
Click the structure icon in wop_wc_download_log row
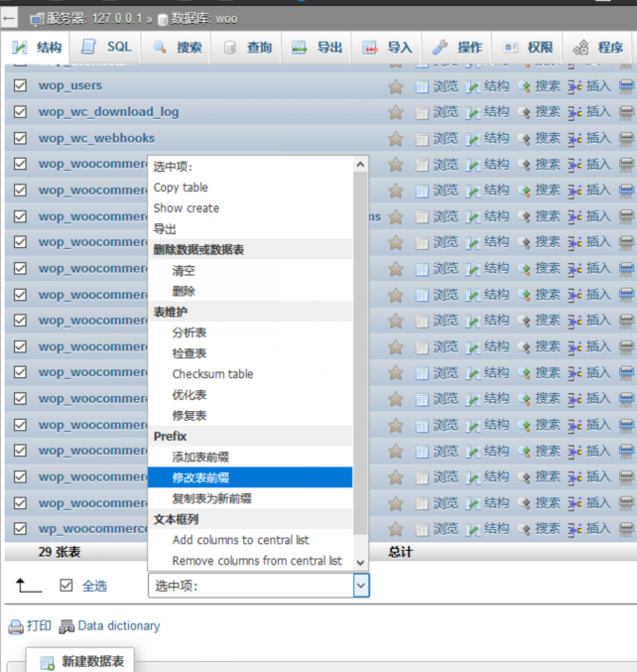pyautogui.click(x=472, y=112)
